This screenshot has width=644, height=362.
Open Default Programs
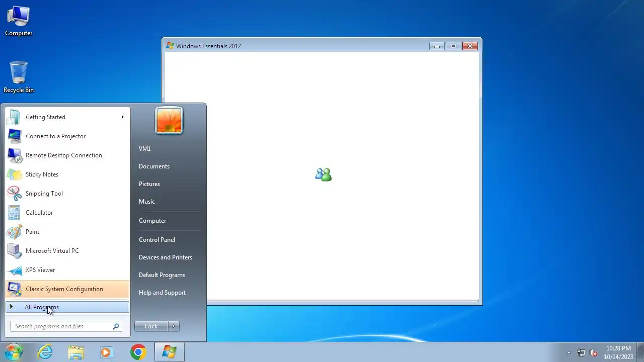pos(162,275)
